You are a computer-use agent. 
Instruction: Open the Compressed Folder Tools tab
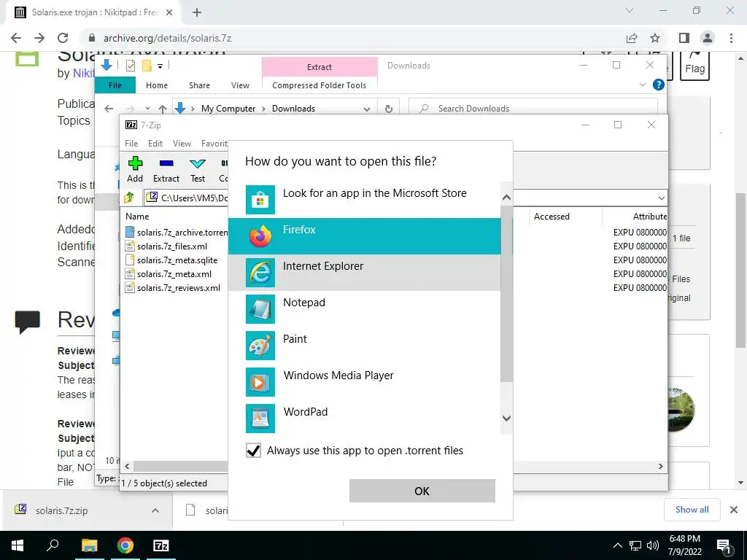[320, 85]
